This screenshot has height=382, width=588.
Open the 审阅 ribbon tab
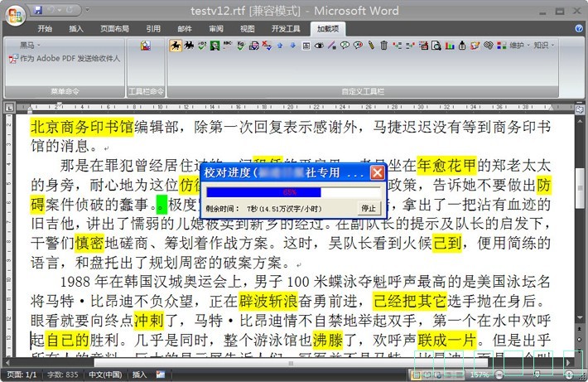click(x=216, y=29)
